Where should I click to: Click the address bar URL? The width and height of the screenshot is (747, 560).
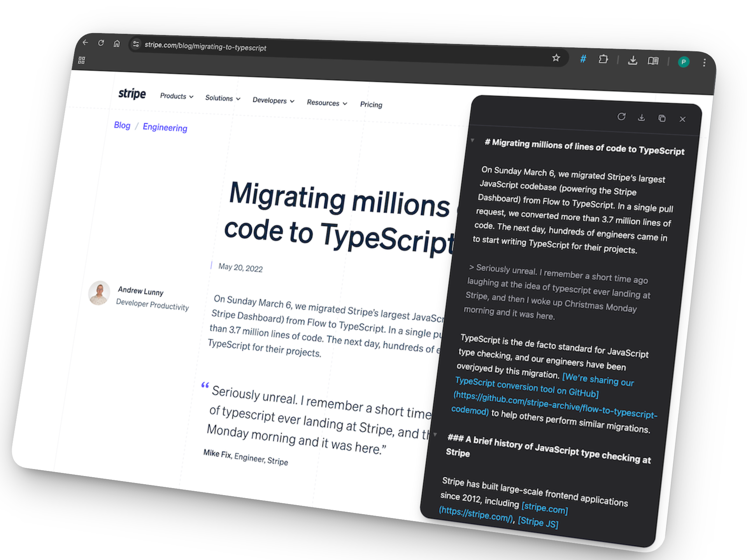pyautogui.click(x=205, y=47)
